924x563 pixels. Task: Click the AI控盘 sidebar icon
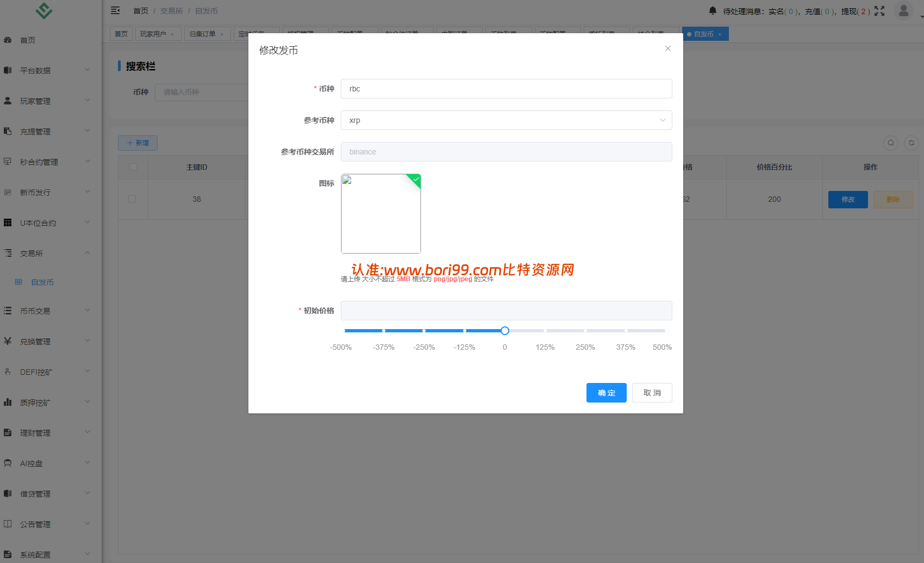pos(8,463)
